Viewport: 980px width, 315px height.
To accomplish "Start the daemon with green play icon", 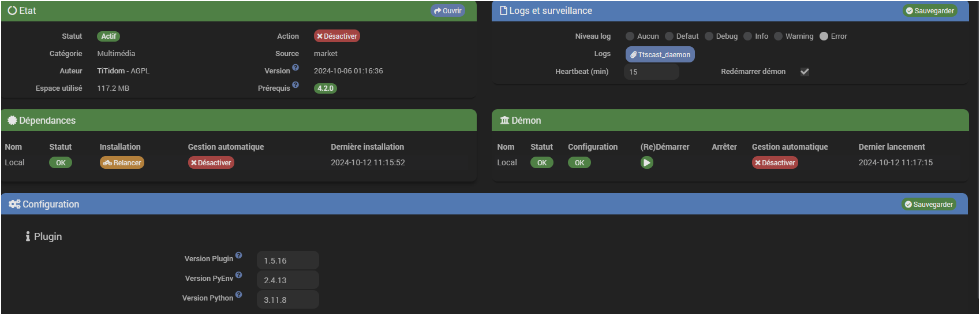I will 647,163.
